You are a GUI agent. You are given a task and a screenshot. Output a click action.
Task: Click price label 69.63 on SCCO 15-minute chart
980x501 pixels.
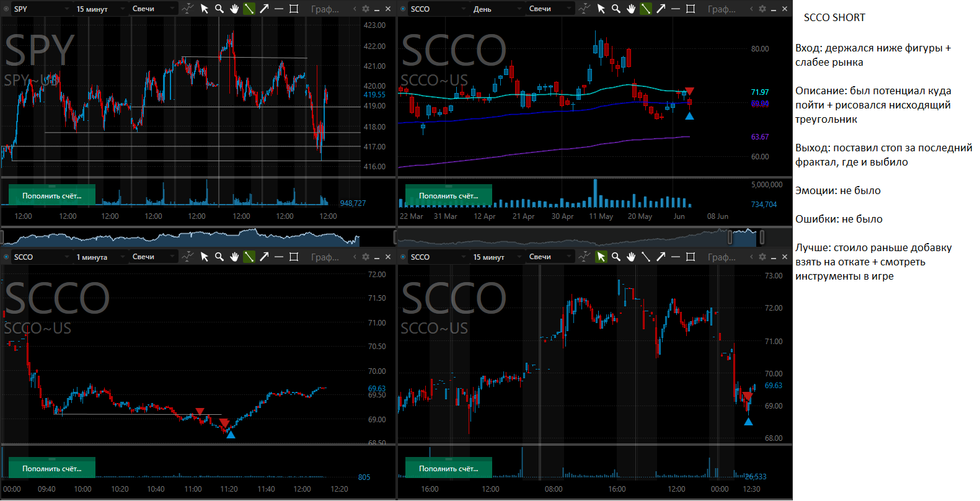[774, 386]
